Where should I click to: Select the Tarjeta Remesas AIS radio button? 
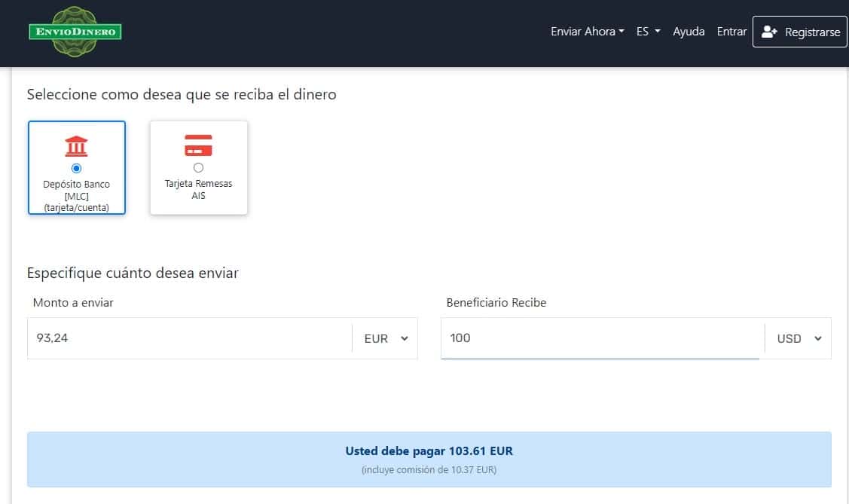198,168
